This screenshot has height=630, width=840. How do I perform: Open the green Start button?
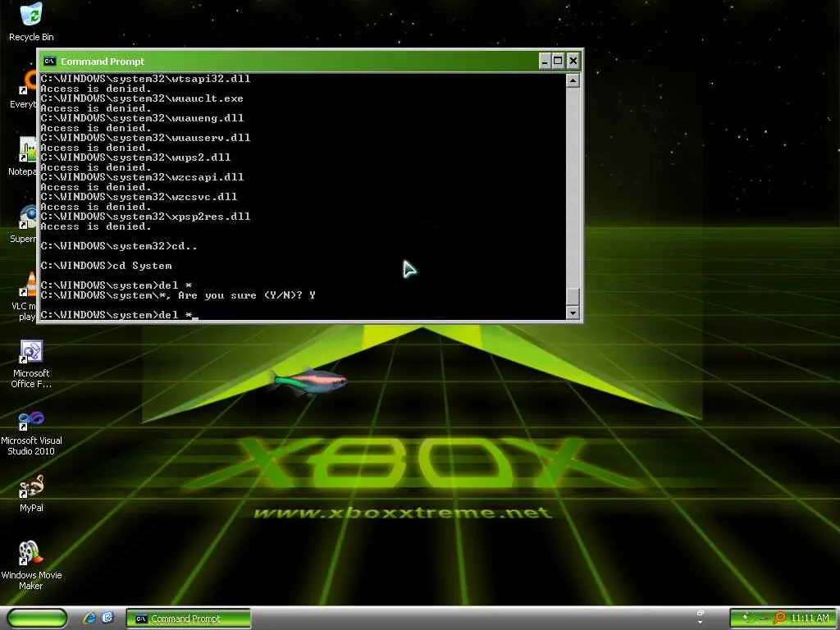click(x=37, y=619)
